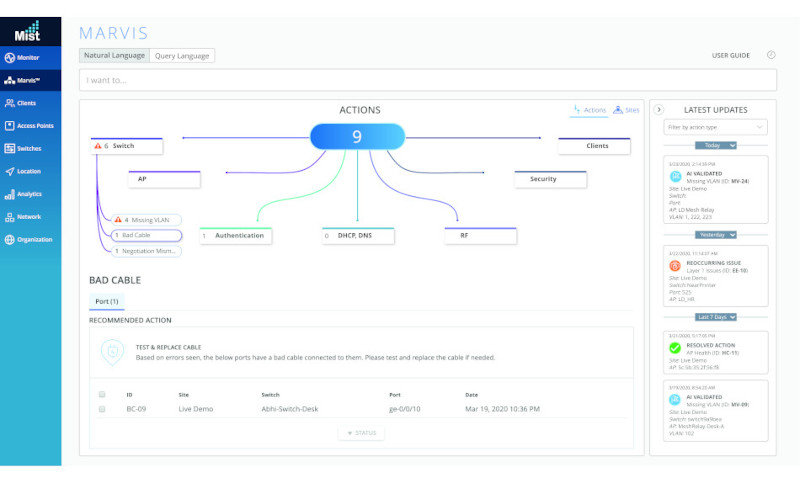Open the Organization globe icon
This screenshot has width=800, height=483.
pos(10,240)
